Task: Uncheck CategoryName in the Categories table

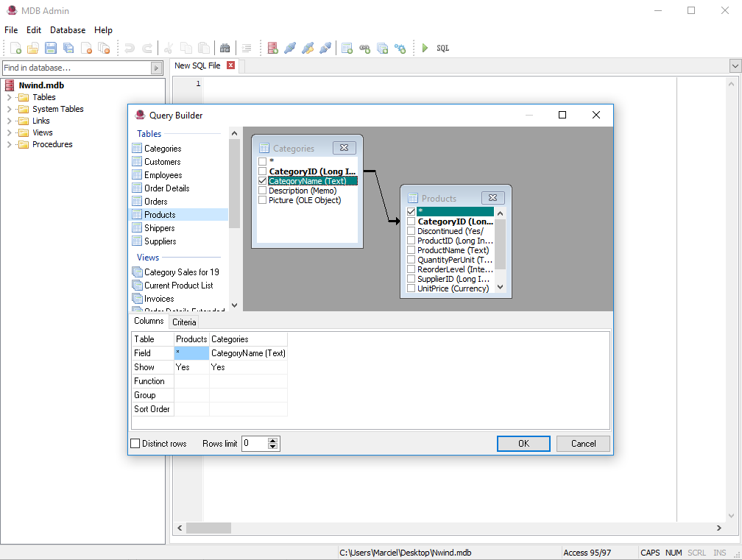Action: pyautogui.click(x=263, y=180)
